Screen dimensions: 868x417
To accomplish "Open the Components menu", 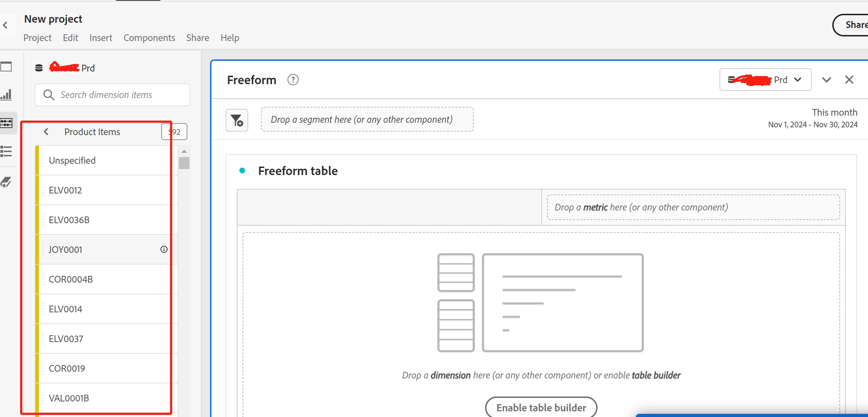I will tap(149, 38).
